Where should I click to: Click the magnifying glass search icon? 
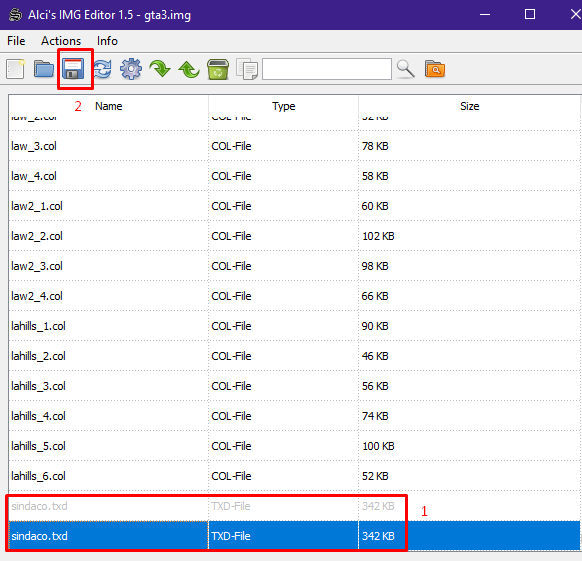click(405, 69)
